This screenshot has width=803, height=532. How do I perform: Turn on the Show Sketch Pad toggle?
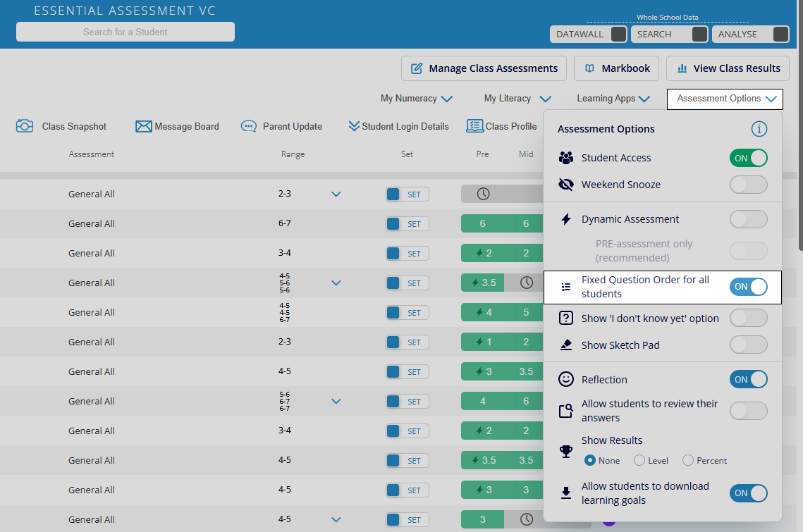748,345
